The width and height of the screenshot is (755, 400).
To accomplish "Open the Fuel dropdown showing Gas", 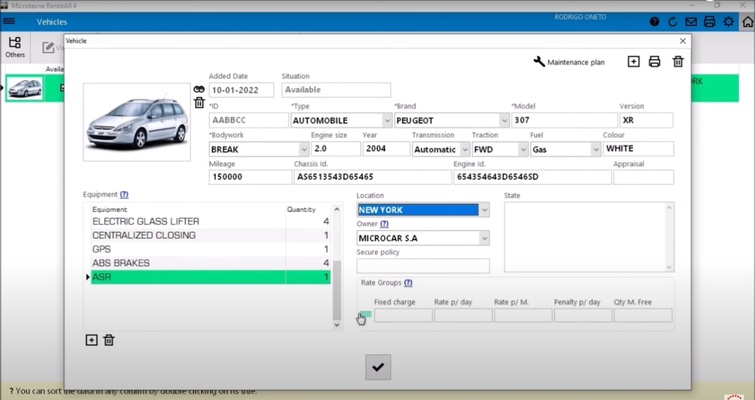I will pos(596,149).
